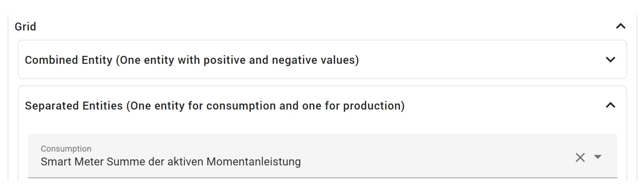644x194 pixels.
Task: Click blank area in Separated Entities header row
Action: click(503, 106)
